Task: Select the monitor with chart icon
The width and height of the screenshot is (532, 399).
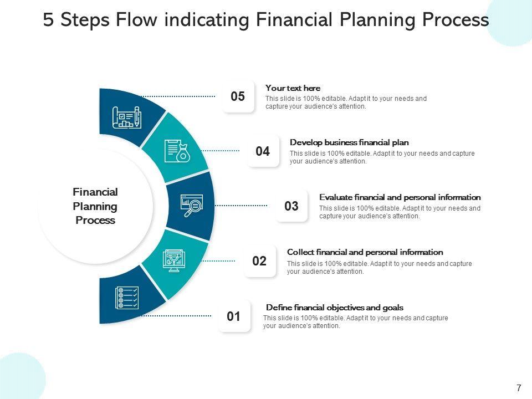Action: 173,260
